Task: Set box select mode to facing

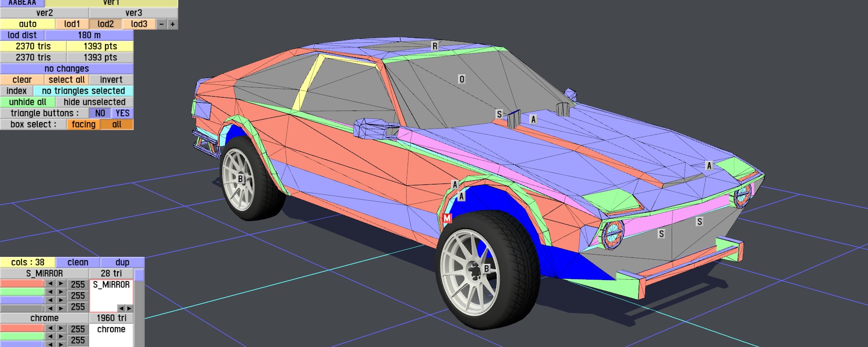Action: tap(84, 124)
